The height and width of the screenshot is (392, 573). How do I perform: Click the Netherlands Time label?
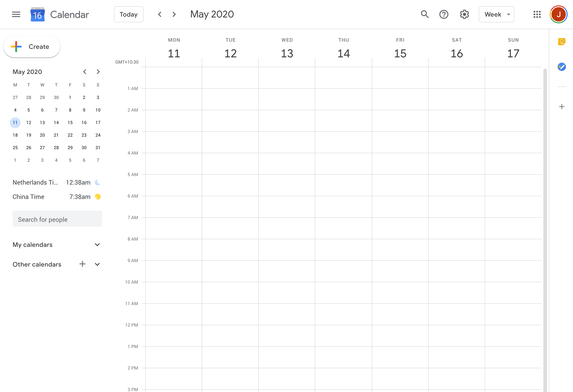35,182
